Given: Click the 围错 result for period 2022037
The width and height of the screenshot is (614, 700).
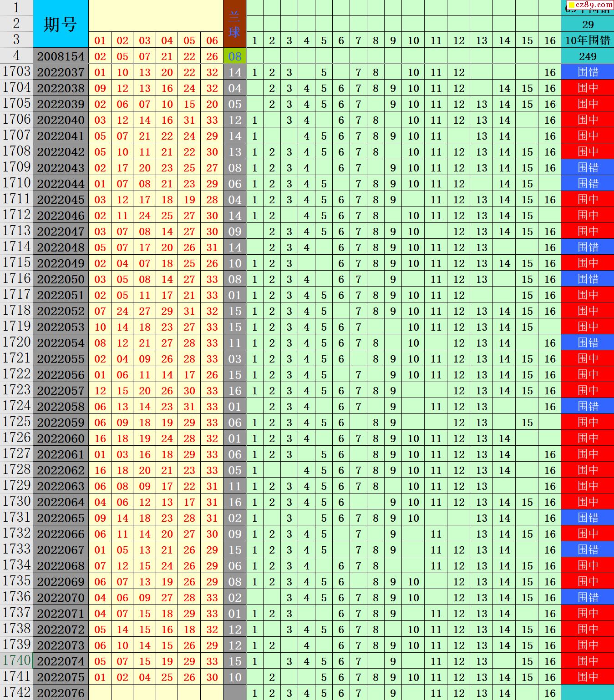Looking at the screenshot, I should click(588, 72).
